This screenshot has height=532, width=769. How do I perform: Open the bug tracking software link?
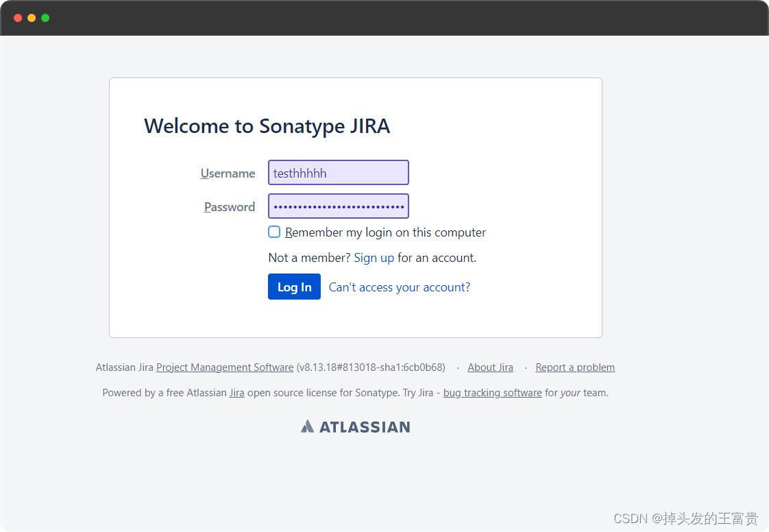pyautogui.click(x=492, y=393)
